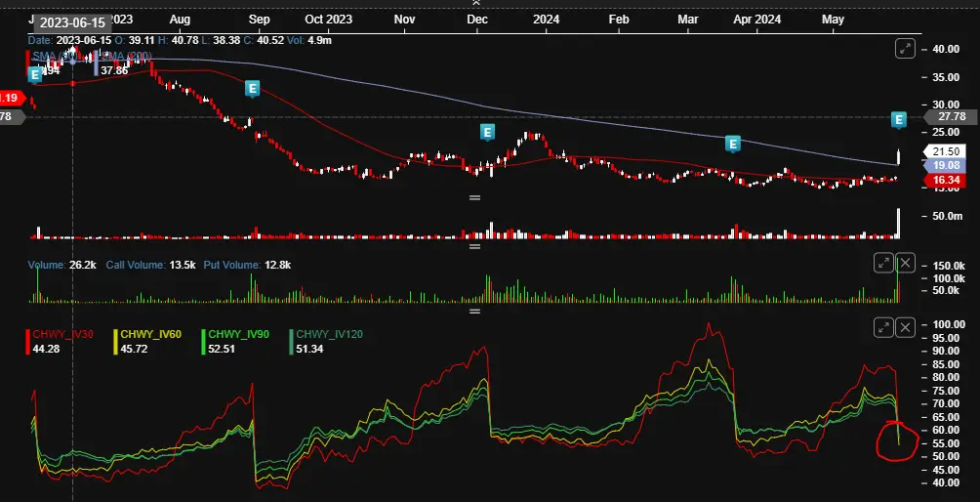The width and height of the screenshot is (980, 502).
Task: Click the Sep label on time axis
Action: tap(259, 20)
